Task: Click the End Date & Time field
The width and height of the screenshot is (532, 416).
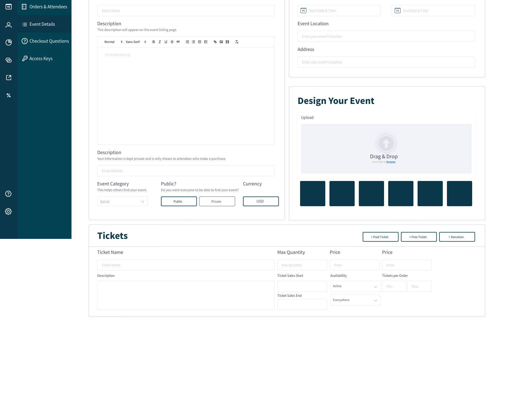Action: [433, 11]
